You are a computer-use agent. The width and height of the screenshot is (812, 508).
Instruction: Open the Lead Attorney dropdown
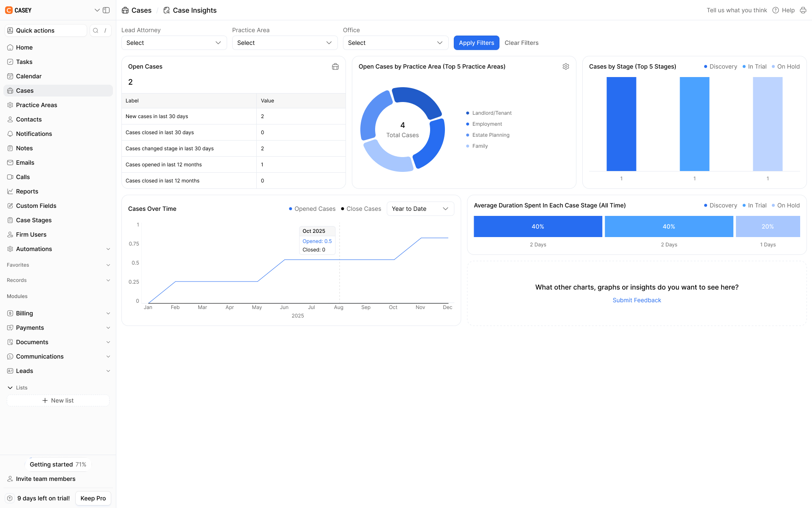point(174,43)
